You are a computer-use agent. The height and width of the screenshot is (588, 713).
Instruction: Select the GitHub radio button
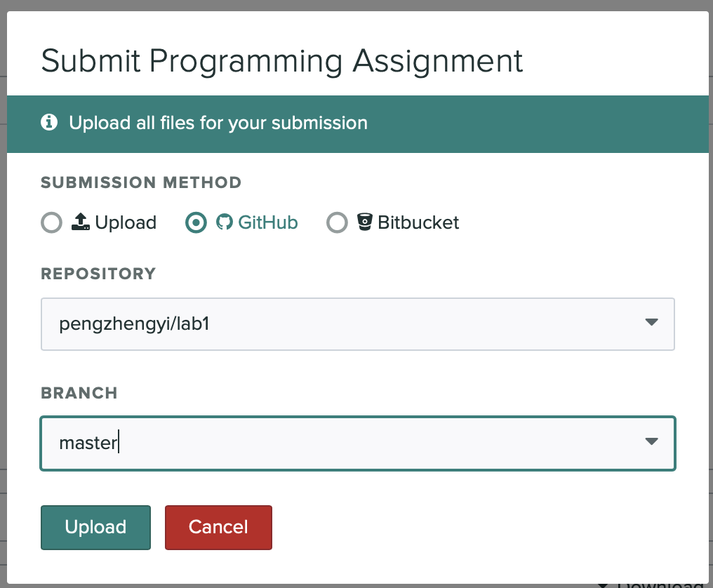(x=196, y=223)
